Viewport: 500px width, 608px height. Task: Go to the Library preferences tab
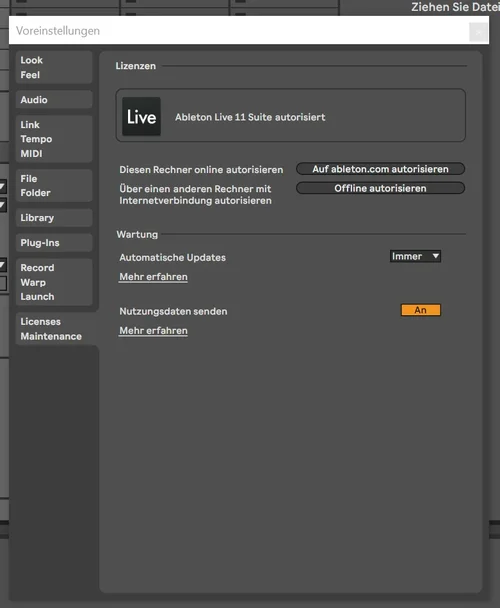(54, 218)
